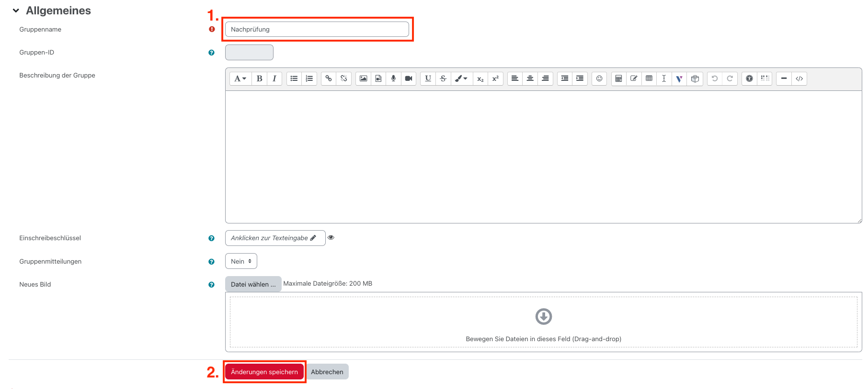The width and height of the screenshot is (868, 389).
Task: Open the paragraph styles dropdown
Action: 240,78
